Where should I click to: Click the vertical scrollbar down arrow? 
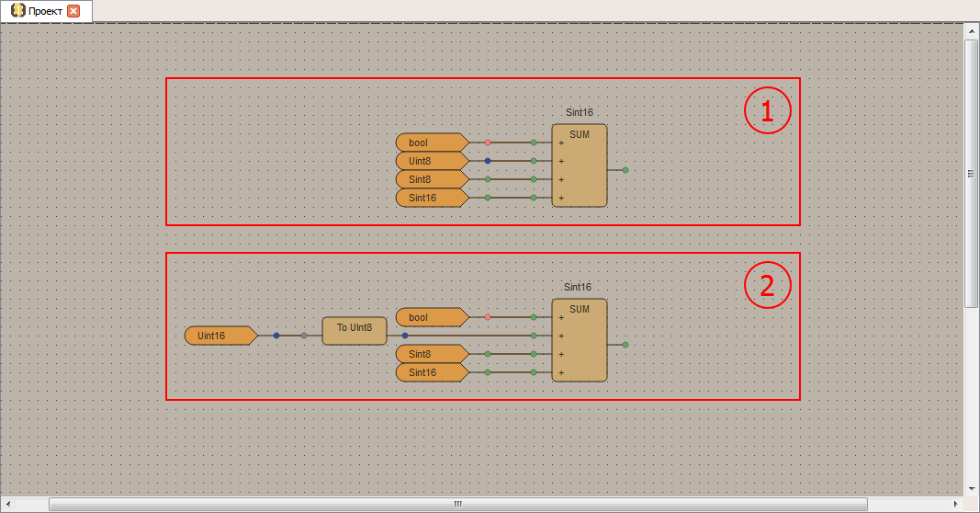pos(972,489)
